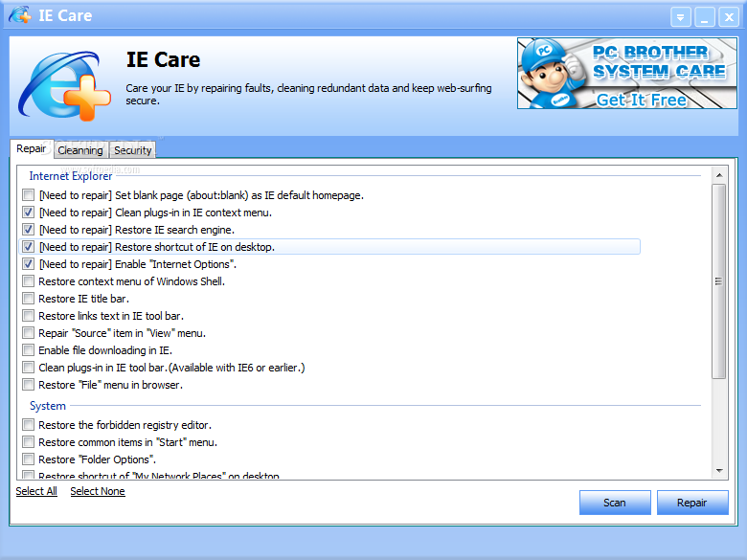Open the PC Brother System Care banner
This screenshot has height=560, width=747.
coord(627,74)
